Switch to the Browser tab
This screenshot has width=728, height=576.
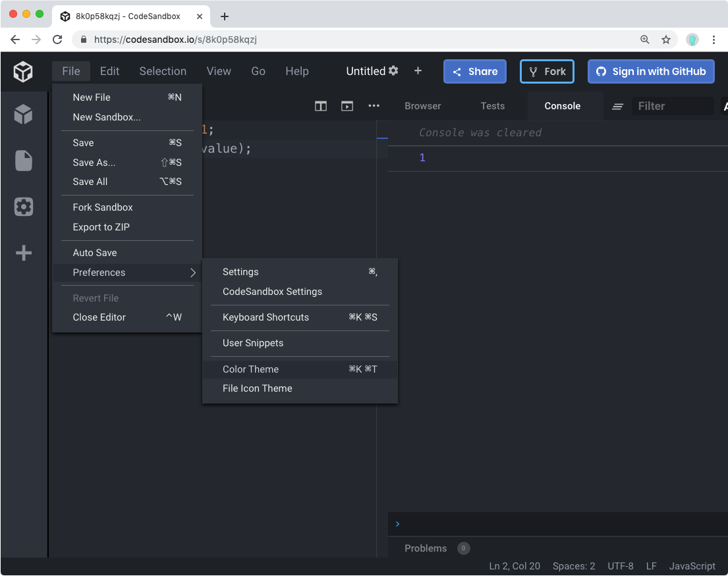coord(422,106)
